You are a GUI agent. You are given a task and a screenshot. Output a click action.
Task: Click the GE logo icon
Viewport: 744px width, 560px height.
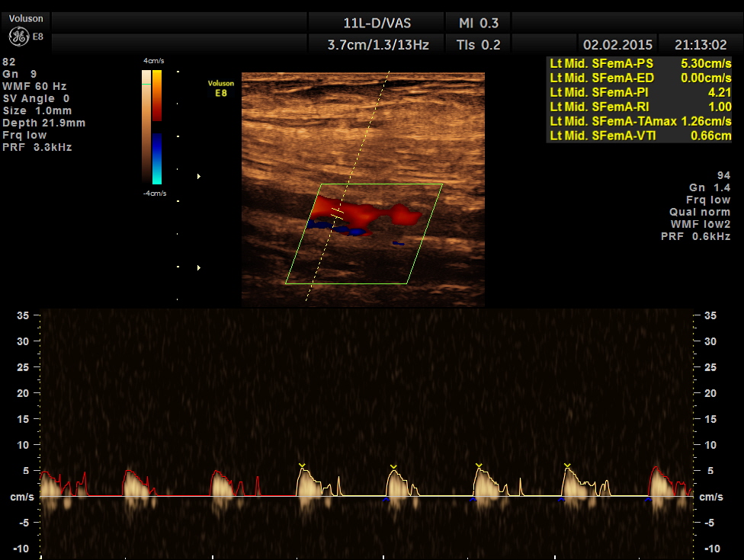pyautogui.click(x=18, y=36)
